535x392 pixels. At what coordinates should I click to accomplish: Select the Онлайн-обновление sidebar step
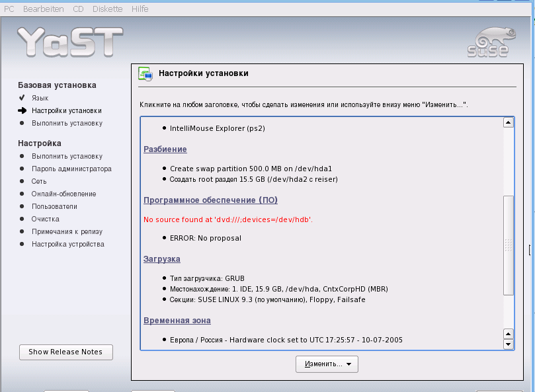tap(63, 194)
